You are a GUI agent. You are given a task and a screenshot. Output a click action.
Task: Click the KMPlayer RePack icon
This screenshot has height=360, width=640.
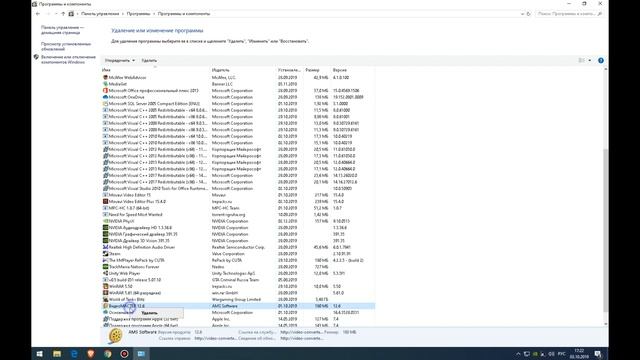point(105,260)
